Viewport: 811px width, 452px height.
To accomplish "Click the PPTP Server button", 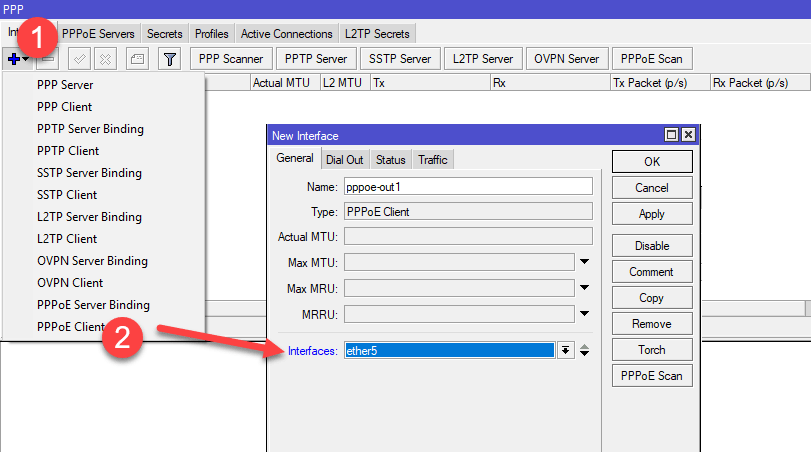I will pyautogui.click(x=316, y=59).
